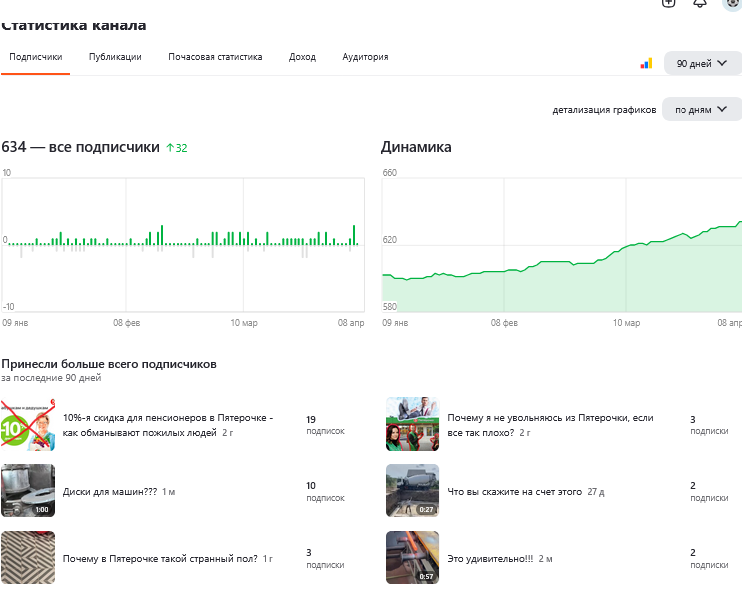Open 'Это удивительно!!!' video title
742x600 pixels.
(x=490, y=558)
